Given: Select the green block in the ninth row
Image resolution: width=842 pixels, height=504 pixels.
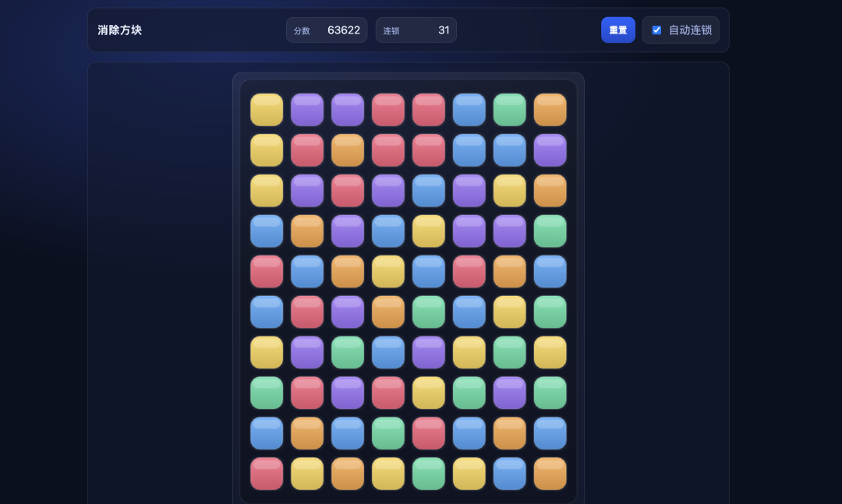Looking at the screenshot, I should (387, 433).
